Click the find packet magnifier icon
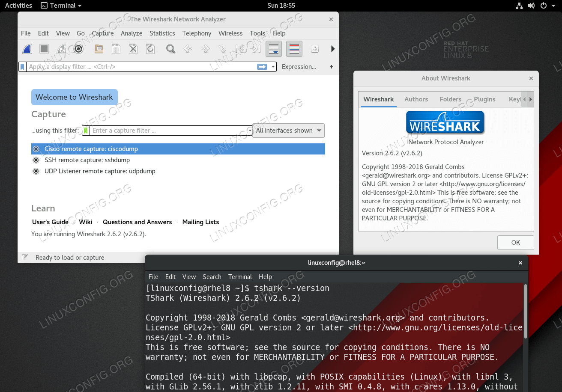This screenshot has height=392, width=562. 171,49
